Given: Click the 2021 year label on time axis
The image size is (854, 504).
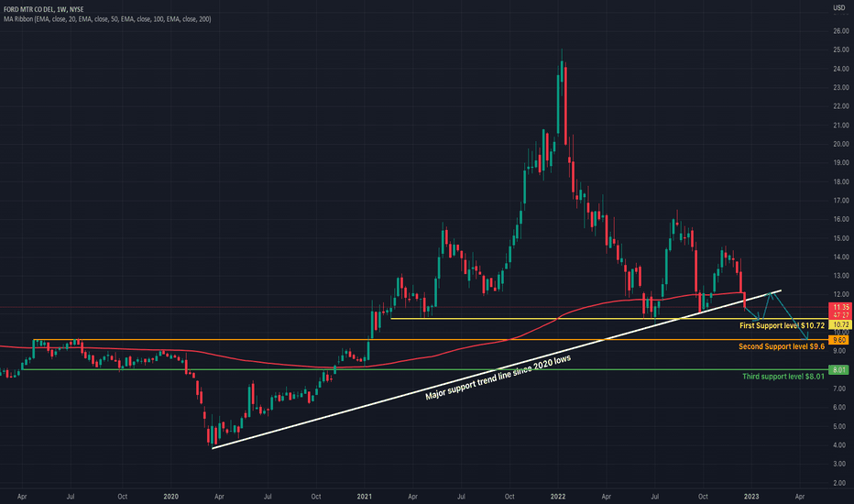Looking at the screenshot, I should (x=365, y=497).
